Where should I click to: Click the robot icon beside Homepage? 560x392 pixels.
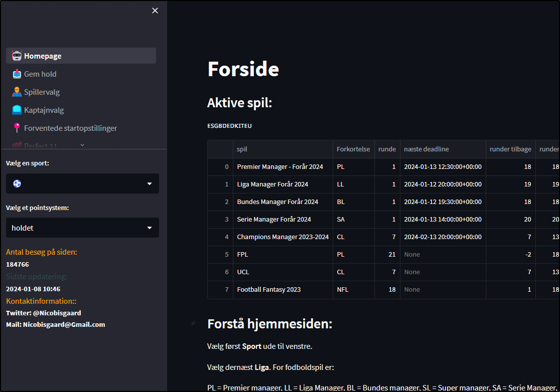pyautogui.click(x=17, y=56)
